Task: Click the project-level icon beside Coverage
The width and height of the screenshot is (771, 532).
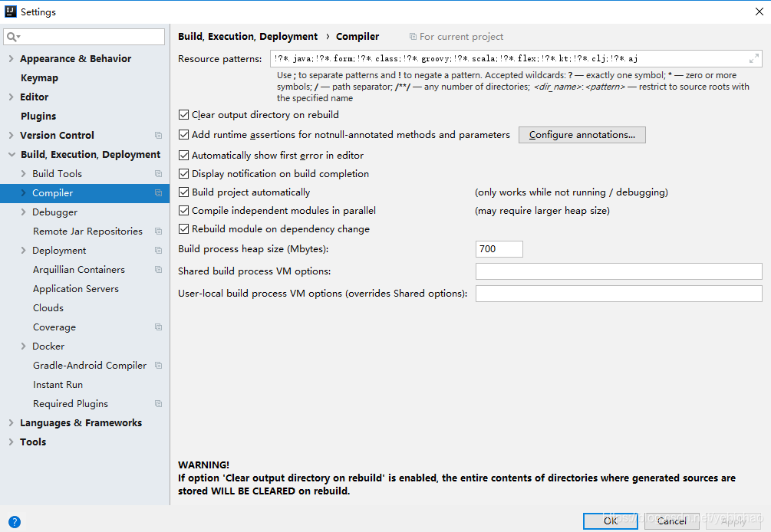Action: [158, 327]
